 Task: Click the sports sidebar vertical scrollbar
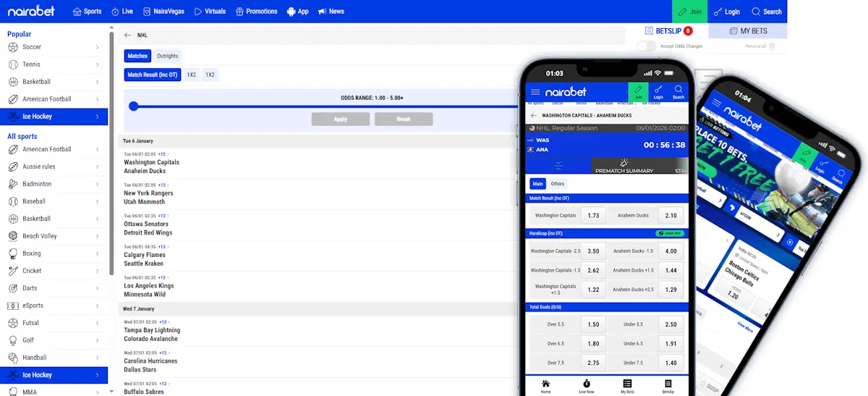point(111,152)
